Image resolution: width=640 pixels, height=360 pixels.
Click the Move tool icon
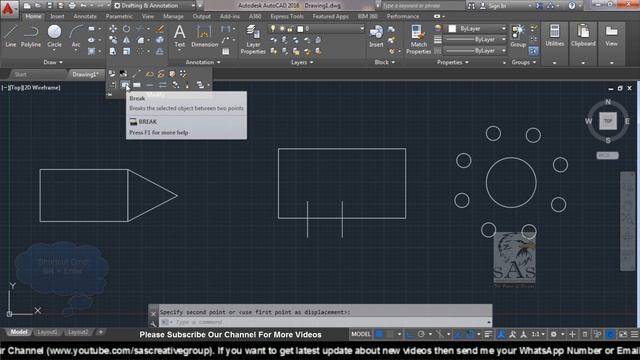click(113, 29)
